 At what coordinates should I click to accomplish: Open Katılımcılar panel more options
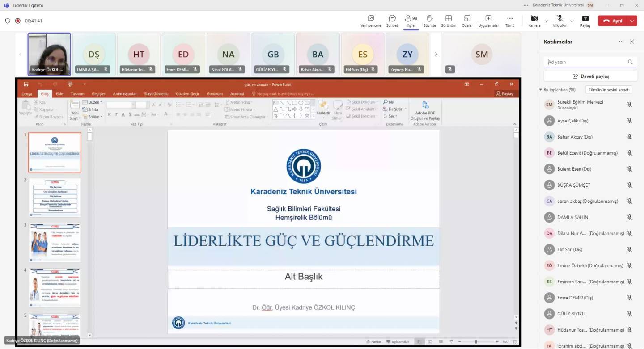point(621,42)
